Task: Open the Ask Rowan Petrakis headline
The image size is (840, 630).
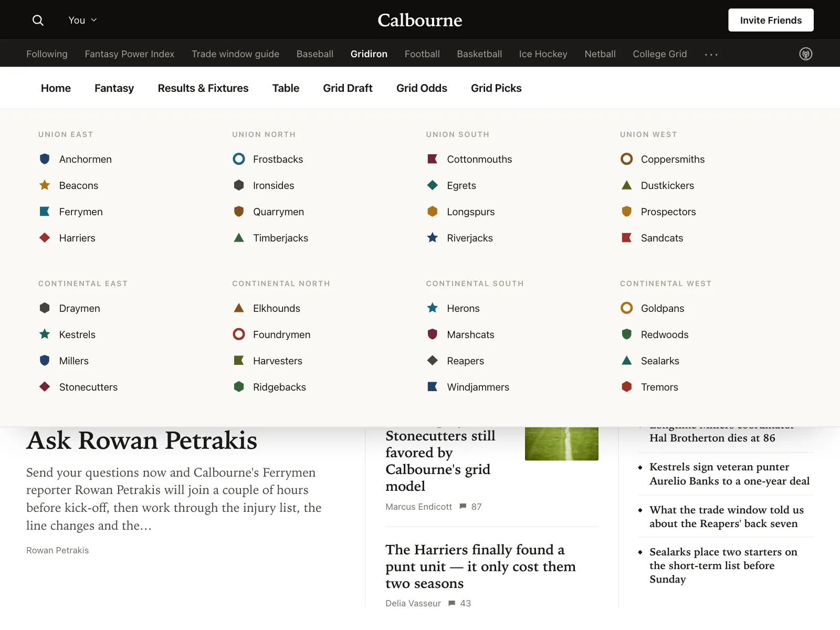Action: (142, 440)
